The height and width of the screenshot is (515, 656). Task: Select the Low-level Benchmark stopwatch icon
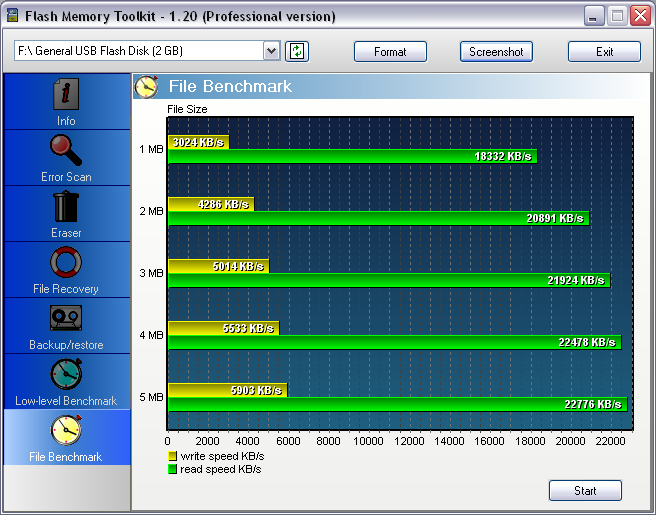(x=66, y=374)
